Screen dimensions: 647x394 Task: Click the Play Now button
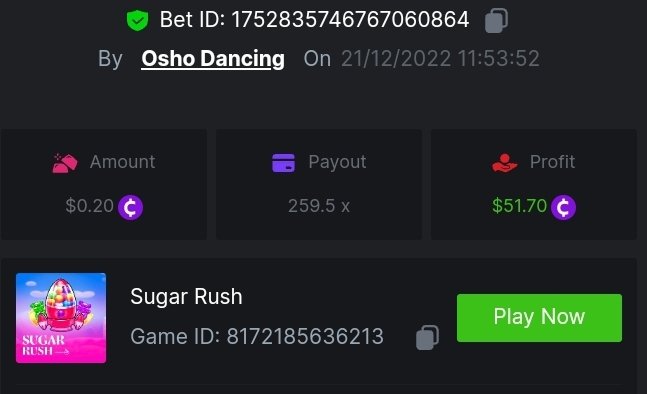pos(539,318)
